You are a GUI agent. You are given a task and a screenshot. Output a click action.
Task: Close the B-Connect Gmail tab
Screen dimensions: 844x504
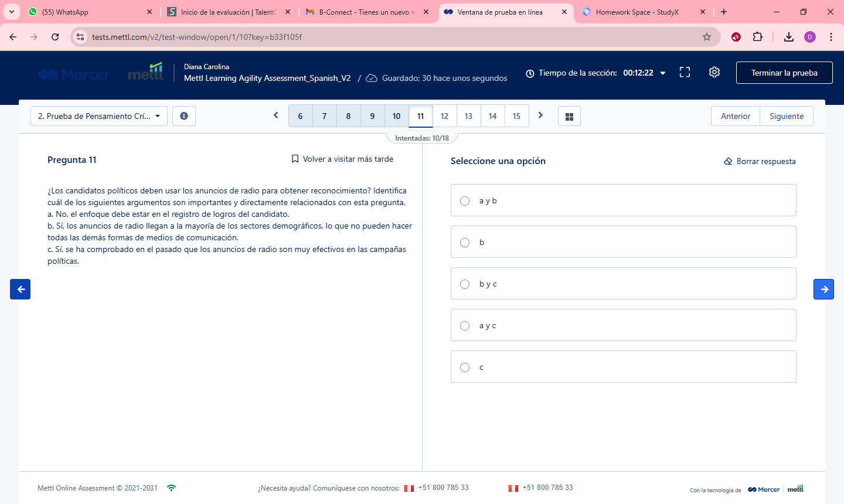(426, 12)
